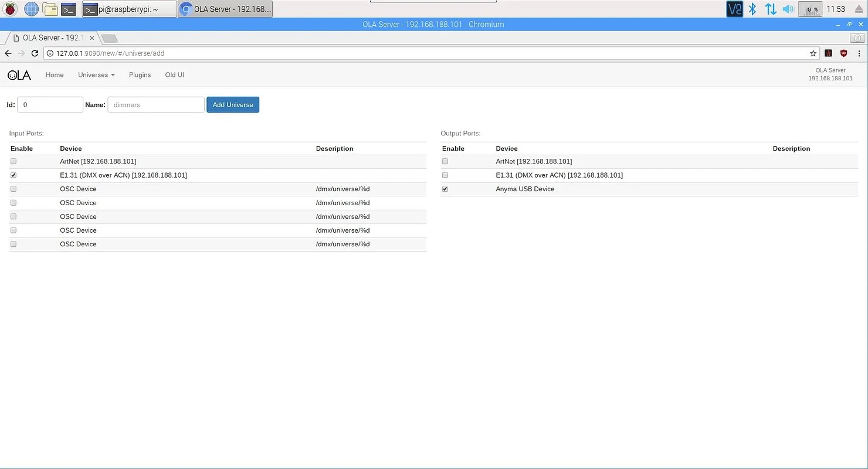Open the Chromium three-dot menu

[859, 53]
